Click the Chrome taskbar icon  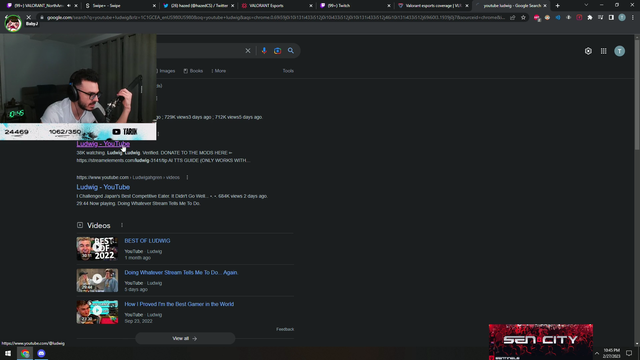coord(25,353)
